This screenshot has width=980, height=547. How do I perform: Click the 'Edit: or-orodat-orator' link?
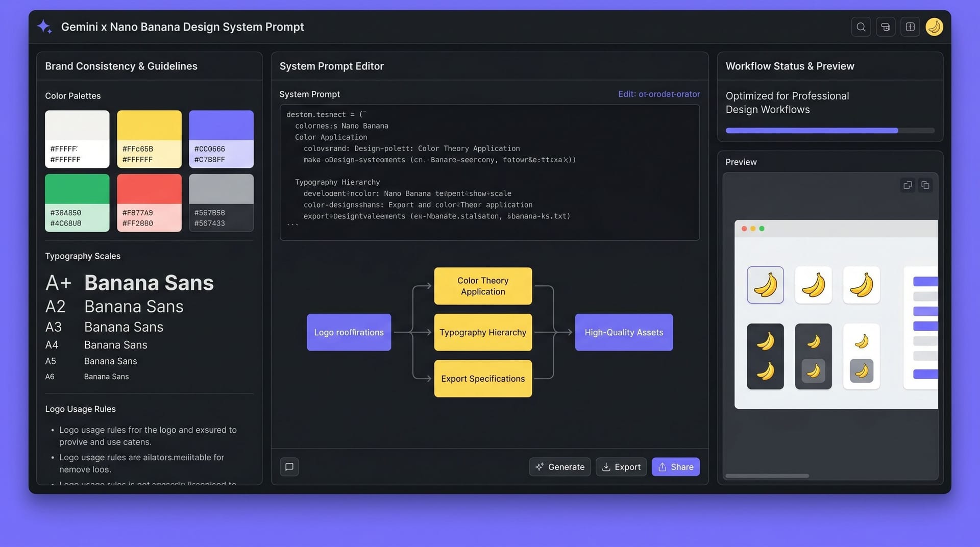659,94
